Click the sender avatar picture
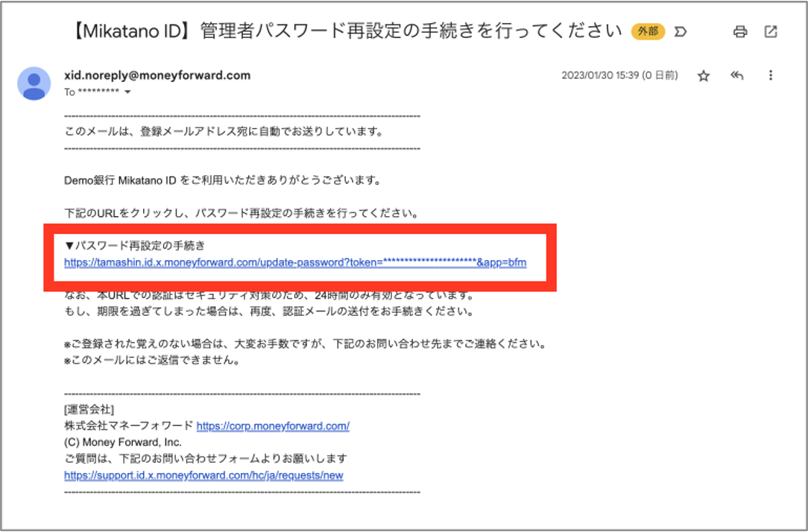 click(x=34, y=83)
